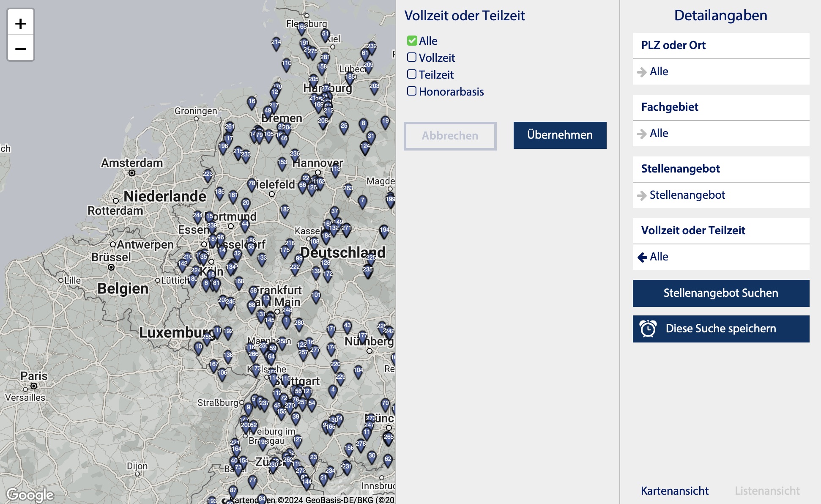
Task: Click map marker 223 near Amsterdam
Action: pyautogui.click(x=208, y=175)
